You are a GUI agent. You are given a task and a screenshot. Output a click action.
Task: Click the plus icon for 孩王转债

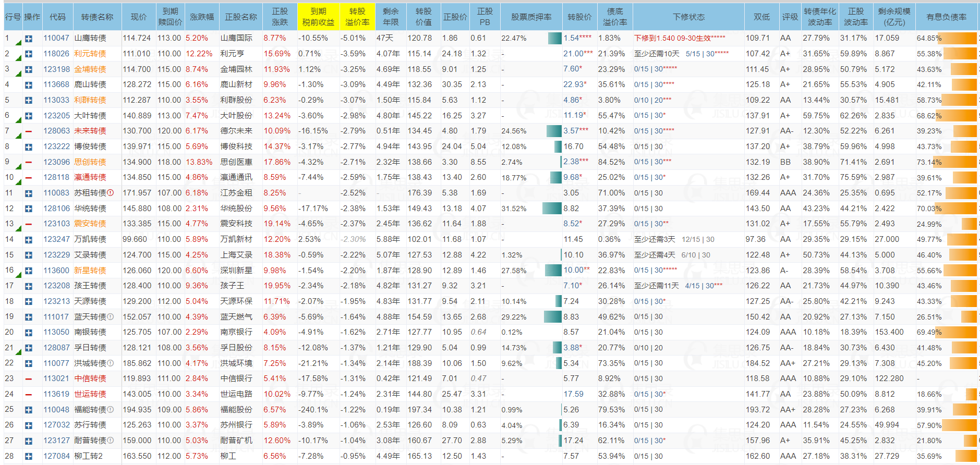coord(29,286)
